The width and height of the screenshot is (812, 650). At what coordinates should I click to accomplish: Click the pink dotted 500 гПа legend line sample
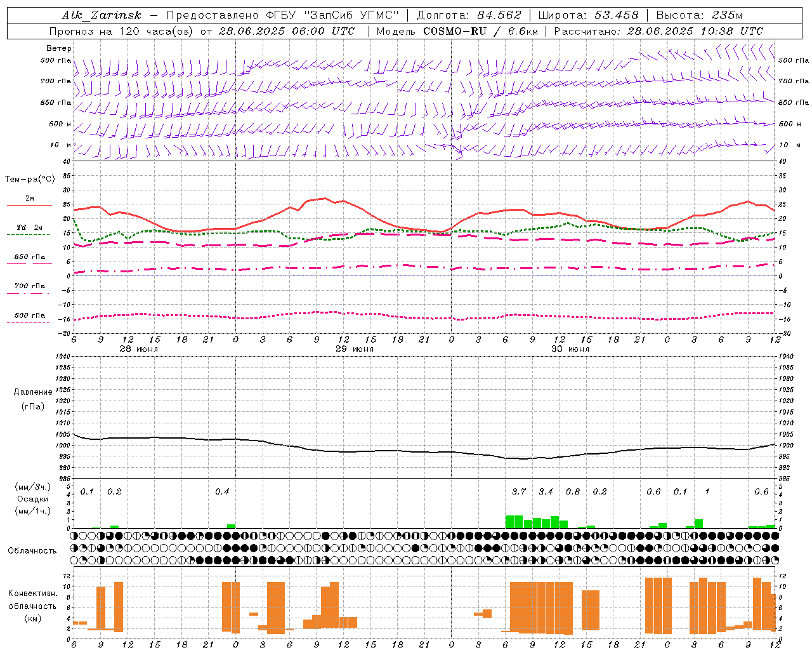point(29,322)
